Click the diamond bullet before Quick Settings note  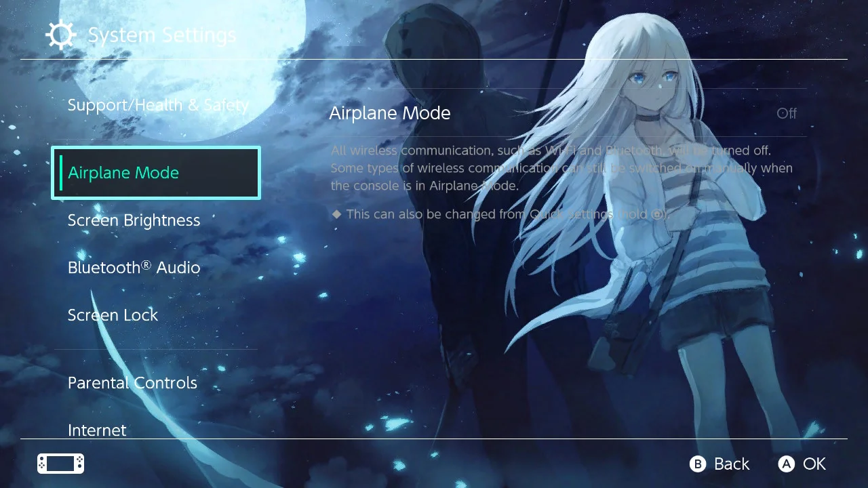(336, 214)
